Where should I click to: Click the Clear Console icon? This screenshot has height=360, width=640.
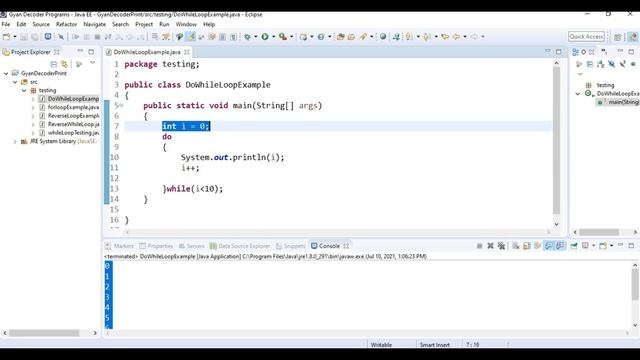(x=516, y=246)
